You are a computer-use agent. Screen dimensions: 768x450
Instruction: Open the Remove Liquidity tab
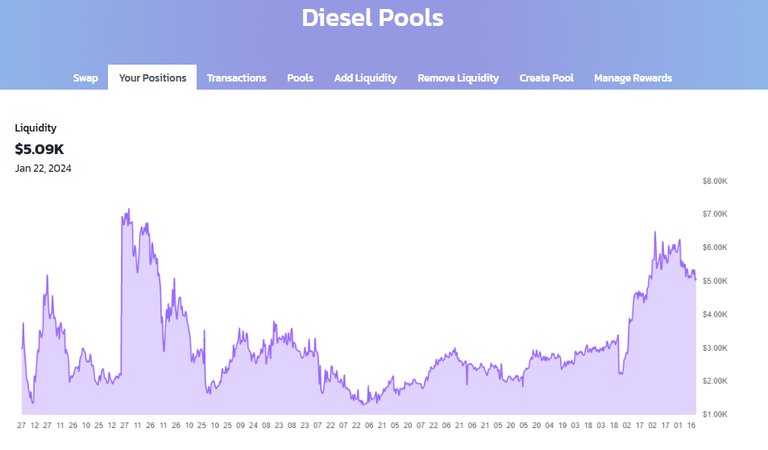coord(458,78)
